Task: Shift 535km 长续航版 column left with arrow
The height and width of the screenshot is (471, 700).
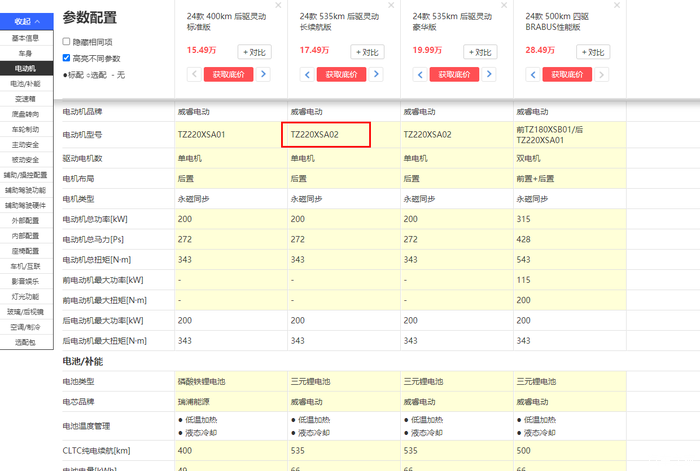Action: click(x=306, y=73)
